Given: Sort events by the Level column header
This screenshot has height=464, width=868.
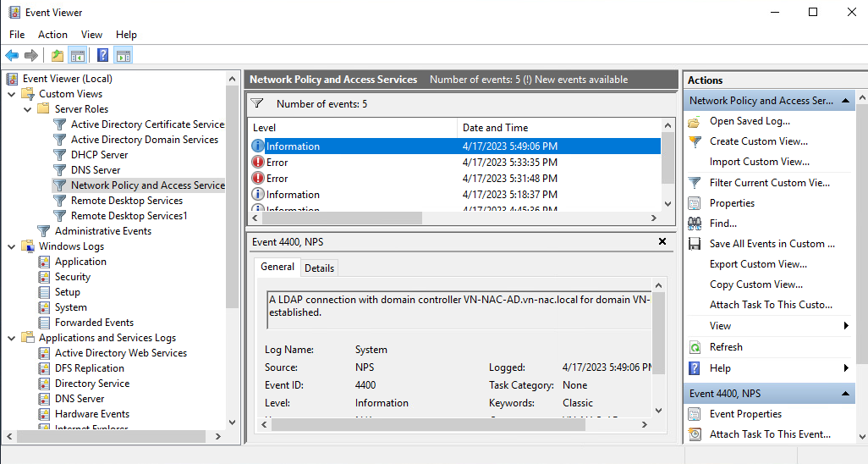Looking at the screenshot, I should click(352, 128).
